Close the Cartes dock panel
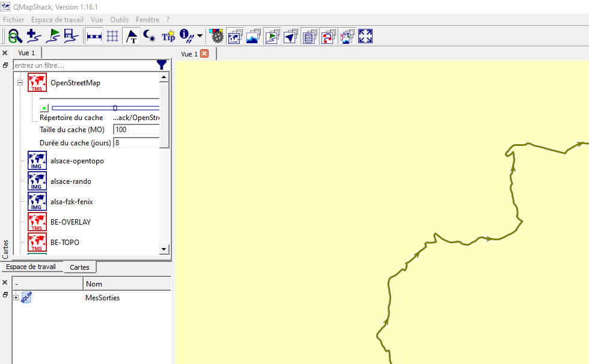 tap(5, 53)
